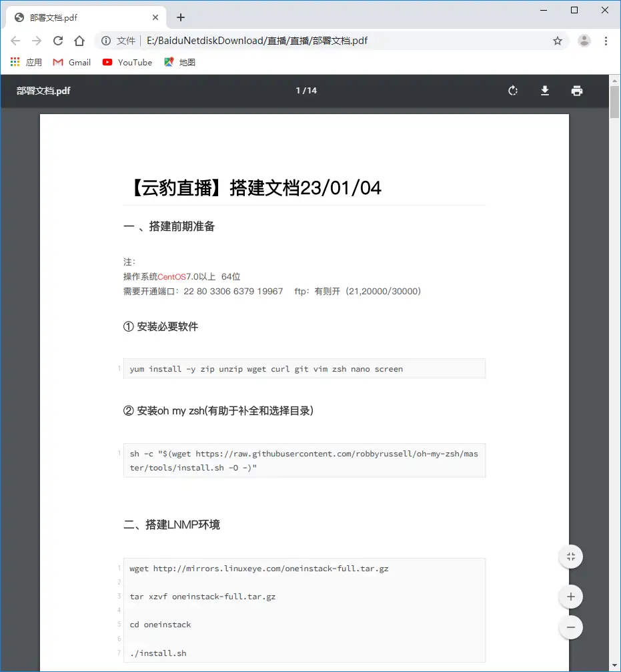This screenshot has width=621, height=672.
Task: Zoom in on the PDF page
Action: pyautogui.click(x=570, y=596)
